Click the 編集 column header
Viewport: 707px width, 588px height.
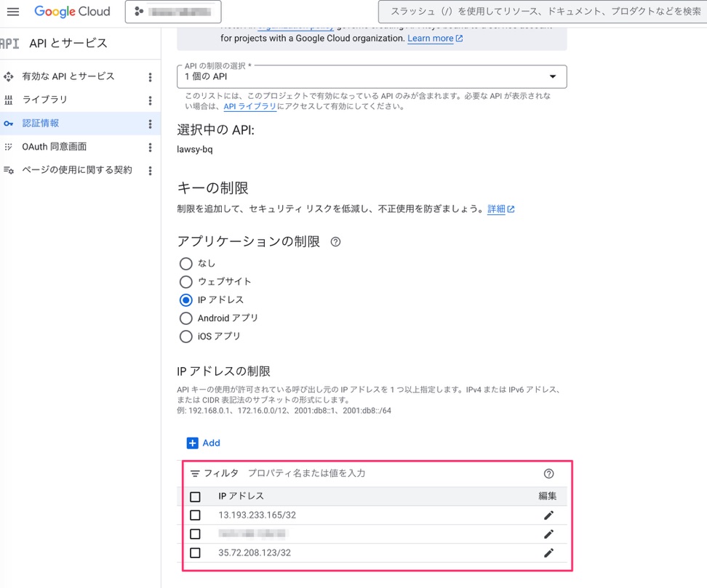(x=548, y=496)
